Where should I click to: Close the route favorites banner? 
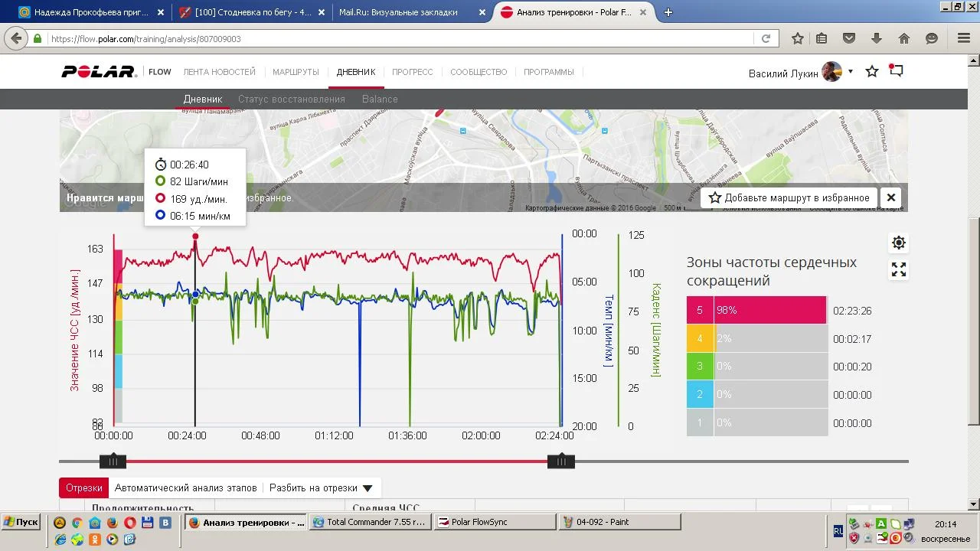(891, 197)
